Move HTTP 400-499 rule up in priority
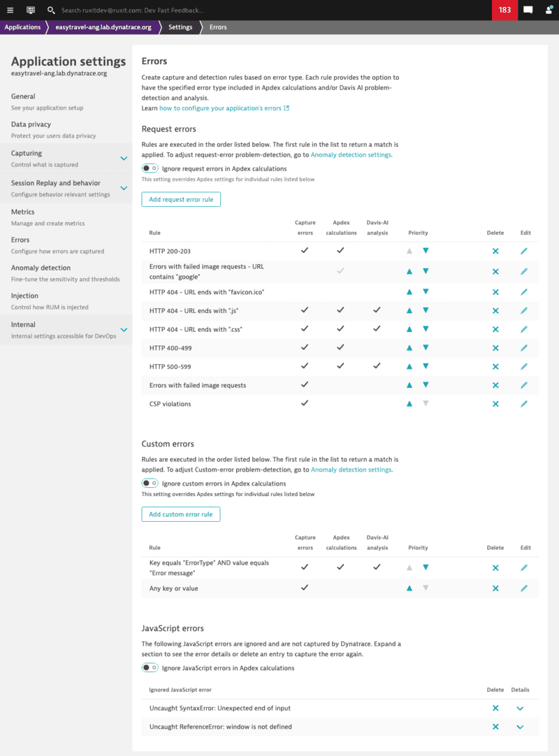Image resolution: width=559 pixels, height=756 pixels. [409, 347]
